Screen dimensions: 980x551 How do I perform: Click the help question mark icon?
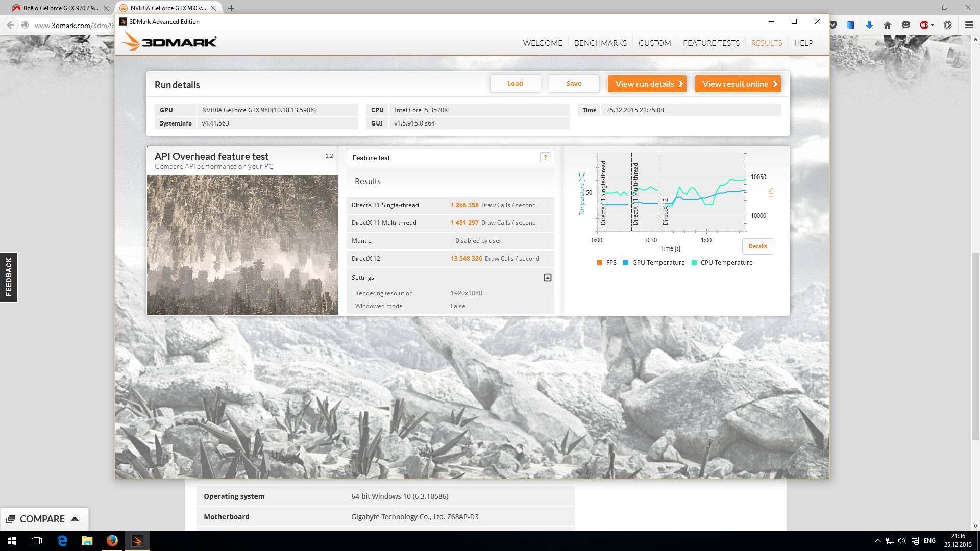[x=545, y=158]
